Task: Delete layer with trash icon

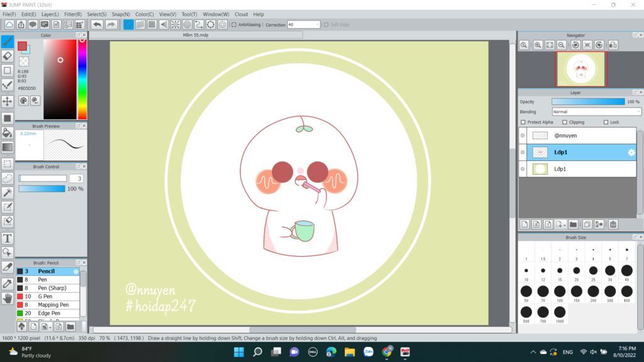Action: click(613, 224)
